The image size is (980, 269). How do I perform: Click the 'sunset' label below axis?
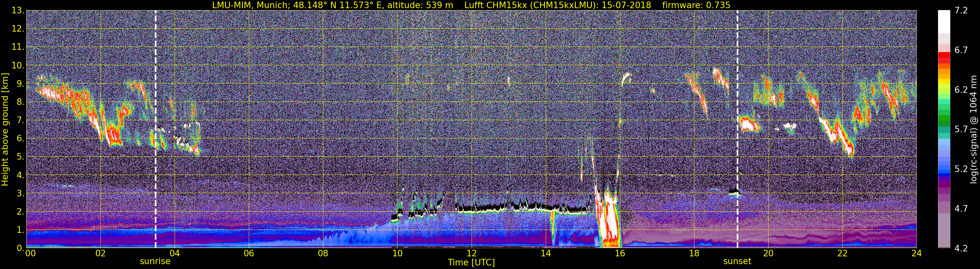tap(737, 262)
